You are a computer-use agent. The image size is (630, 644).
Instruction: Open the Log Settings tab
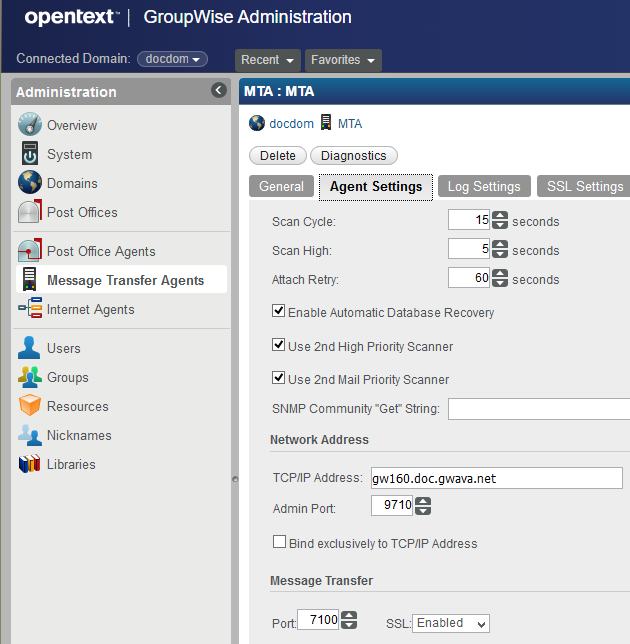click(x=484, y=186)
